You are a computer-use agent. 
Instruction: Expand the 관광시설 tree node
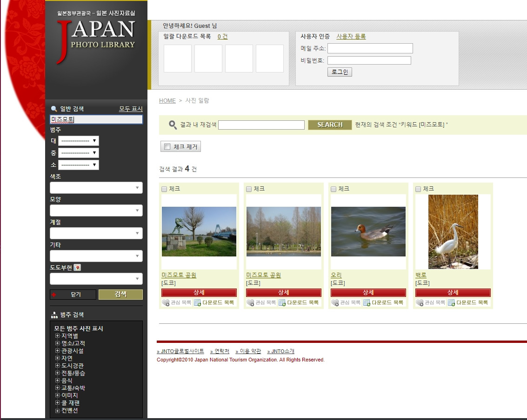[x=58, y=350]
